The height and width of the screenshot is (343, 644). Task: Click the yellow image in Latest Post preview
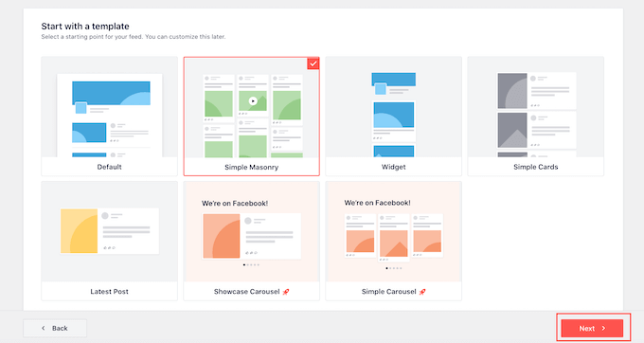(79, 231)
